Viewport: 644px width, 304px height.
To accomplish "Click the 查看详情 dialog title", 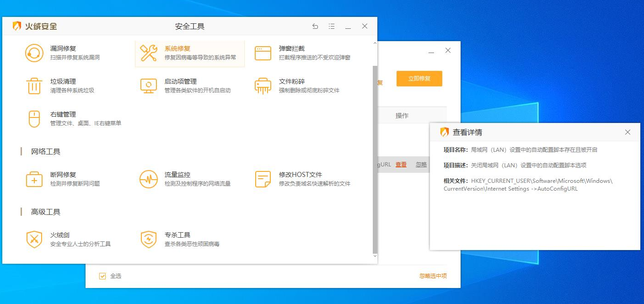I will point(467,132).
